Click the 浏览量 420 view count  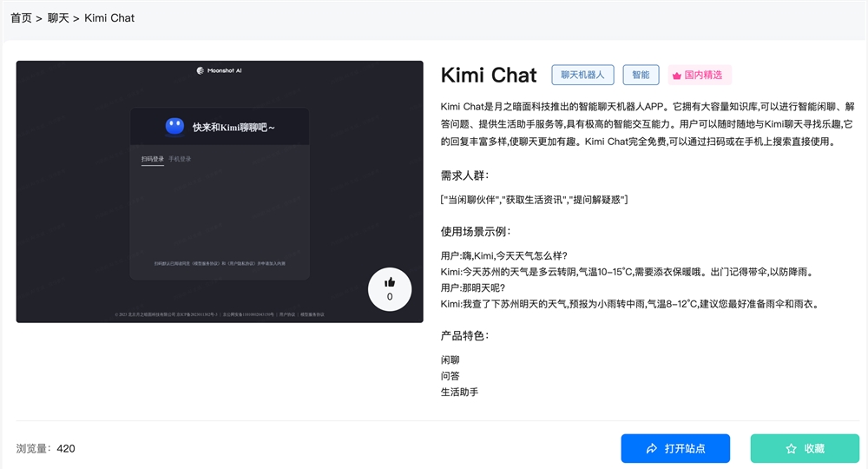(45, 448)
